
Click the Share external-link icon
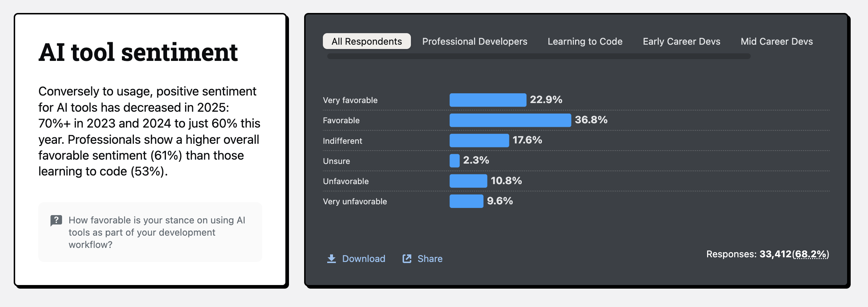[x=407, y=259]
